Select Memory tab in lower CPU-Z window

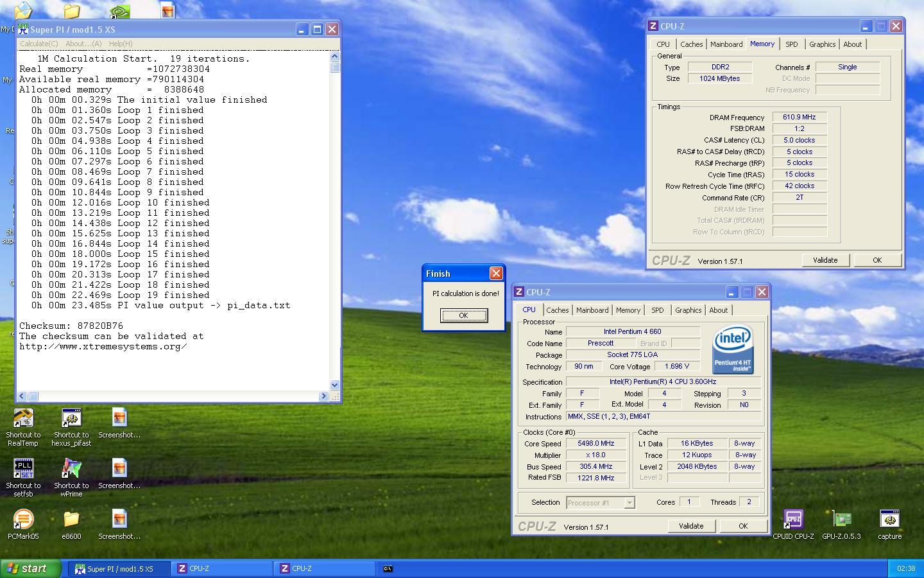coord(628,310)
